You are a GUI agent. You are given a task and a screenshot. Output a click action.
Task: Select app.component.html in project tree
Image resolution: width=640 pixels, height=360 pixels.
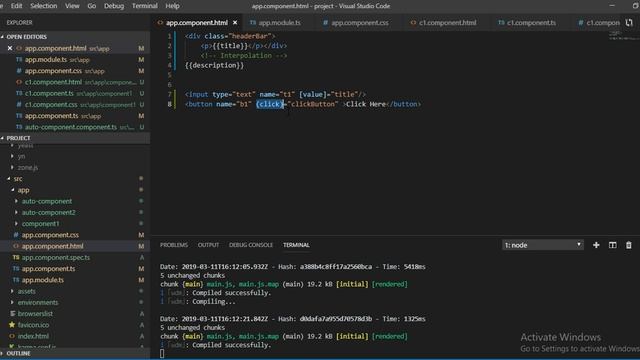pyautogui.click(x=75, y=246)
